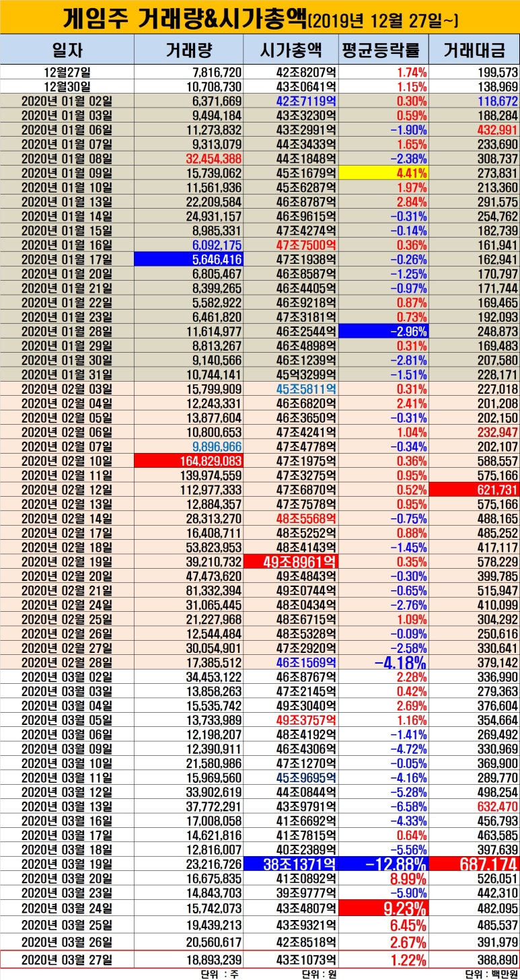This screenshot has width=520, height=980.
Task: Click the 거래대금 column header
Action: [x=474, y=50]
